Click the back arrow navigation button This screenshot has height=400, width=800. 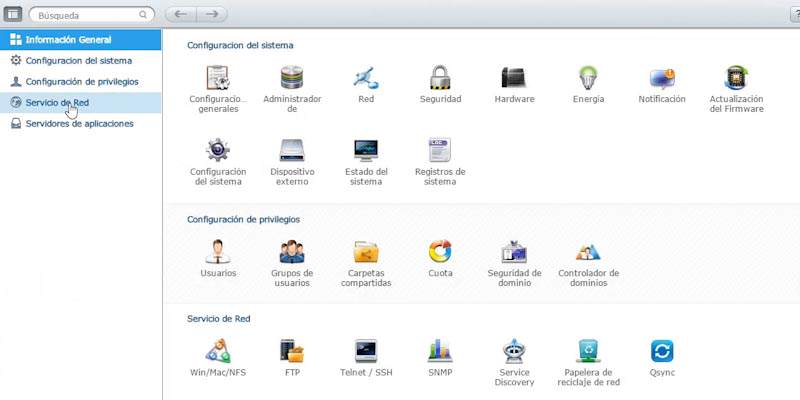pos(181,15)
